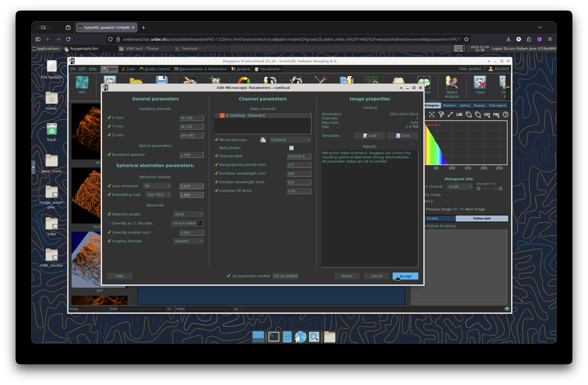The width and height of the screenshot is (588, 385).
Task: Toggle verified check for Emission wavelength
Action: tap(216, 182)
